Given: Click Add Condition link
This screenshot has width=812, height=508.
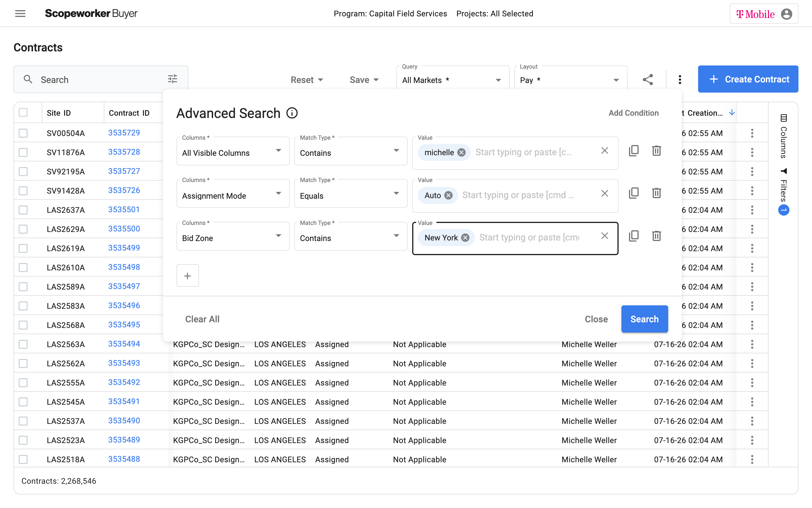Looking at the screenshot, I should click(634, 113).
